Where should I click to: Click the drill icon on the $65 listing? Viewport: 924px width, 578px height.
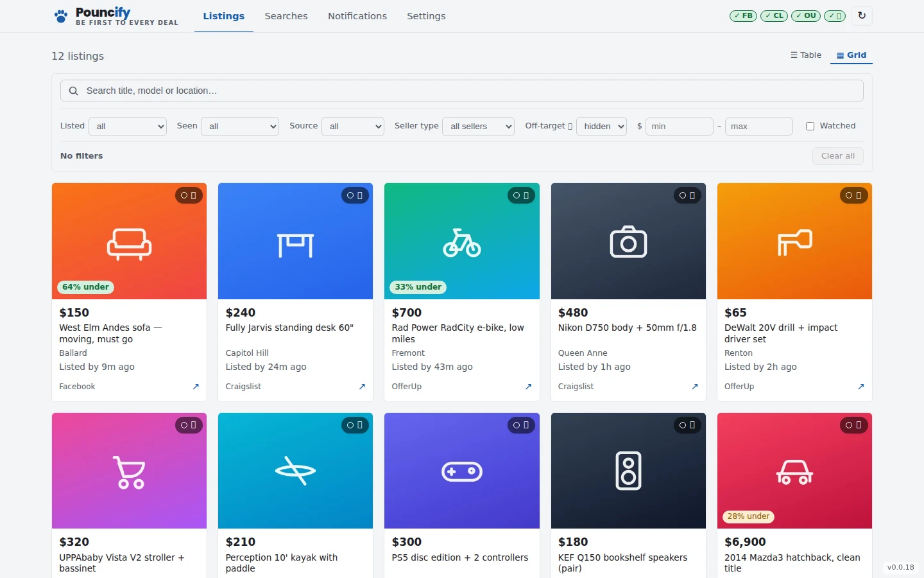[794, 243]
